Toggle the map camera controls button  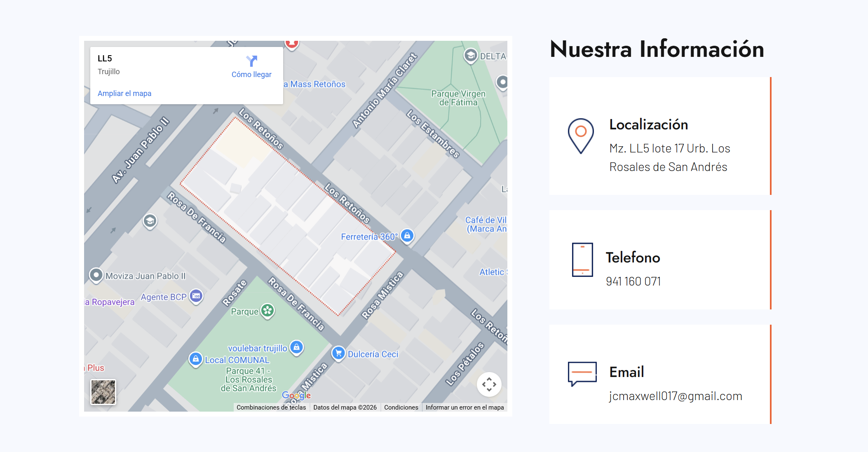tap(489, 384)
